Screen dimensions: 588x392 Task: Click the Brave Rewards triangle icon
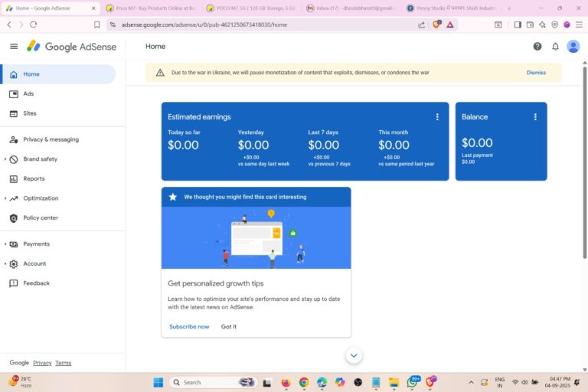tap(450, 24)
